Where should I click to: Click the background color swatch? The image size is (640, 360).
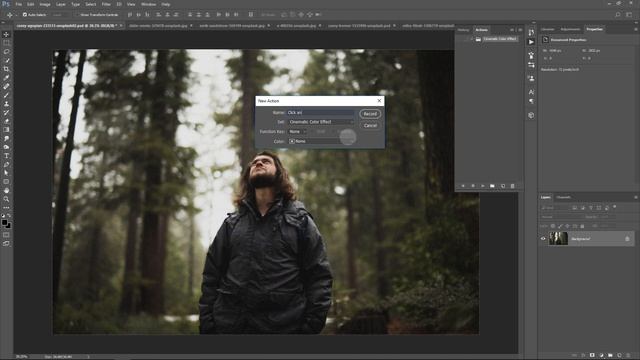pyautogui.click(x=8, y=226)
